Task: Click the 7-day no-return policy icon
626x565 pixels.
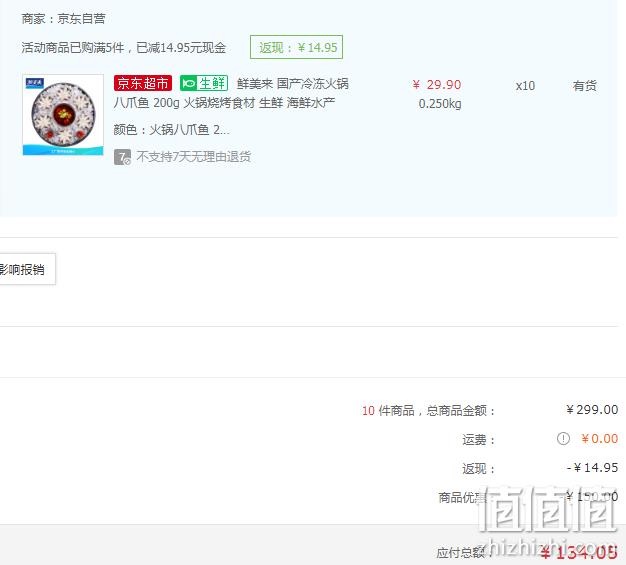Action: (122, 157)
